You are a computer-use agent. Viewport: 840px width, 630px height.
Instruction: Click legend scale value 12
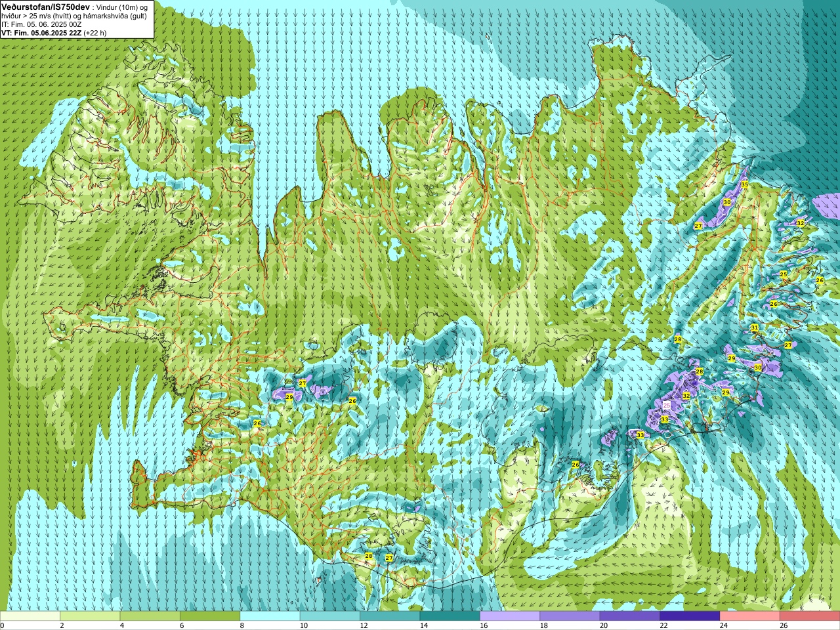coord(364,625)
